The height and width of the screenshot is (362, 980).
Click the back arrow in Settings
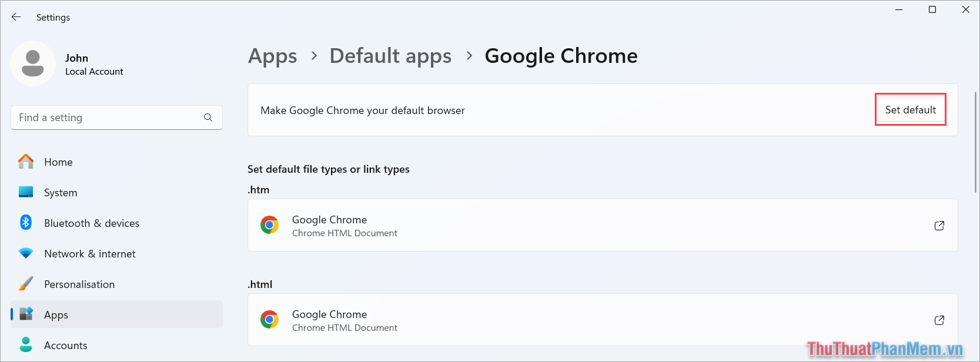tap(16, 17)
